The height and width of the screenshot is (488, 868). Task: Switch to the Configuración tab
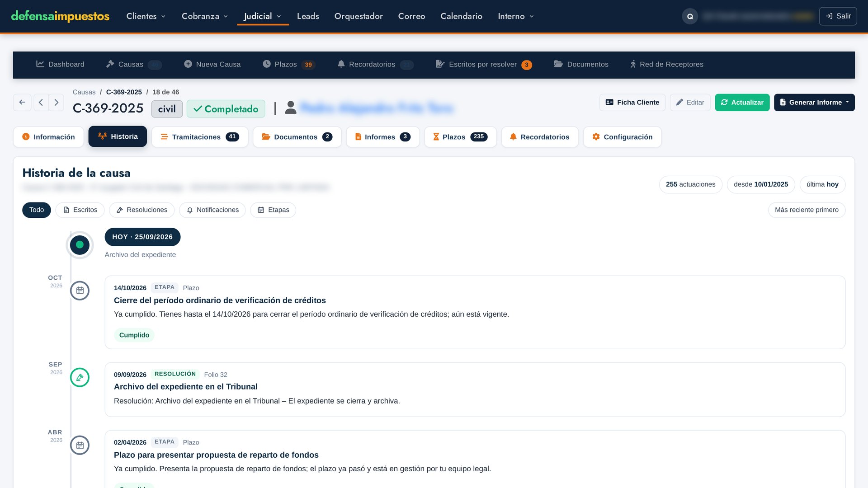[x=622, y=137]
